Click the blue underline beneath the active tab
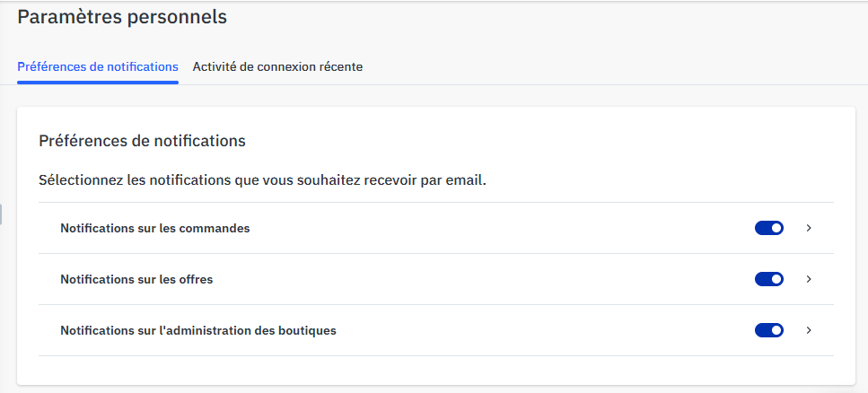 coord(98,83)
